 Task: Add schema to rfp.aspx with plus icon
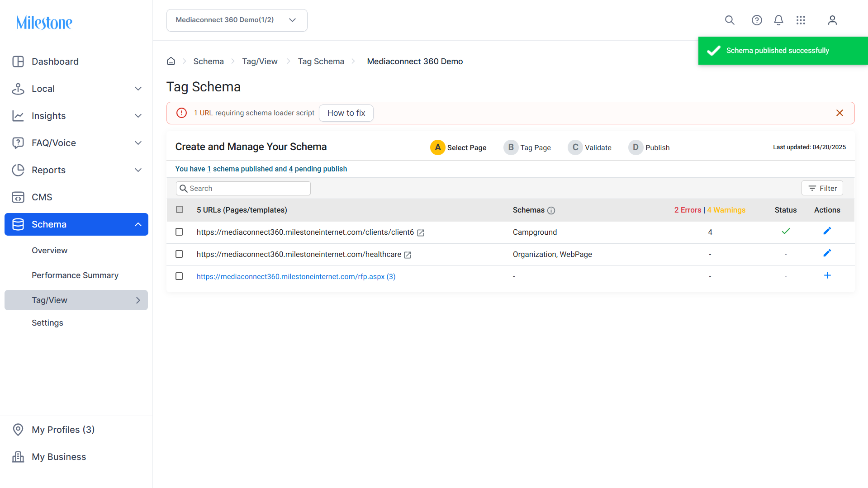827,275
